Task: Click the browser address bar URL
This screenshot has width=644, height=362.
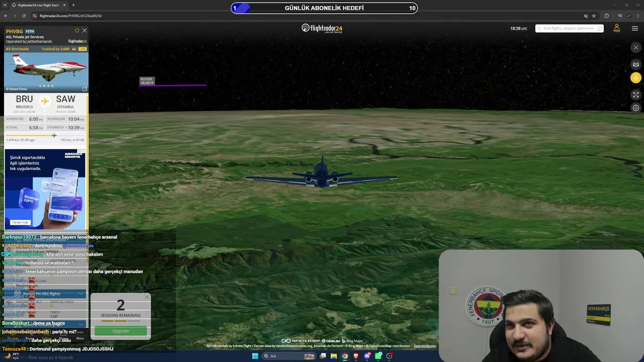Action: click(70, 16)
